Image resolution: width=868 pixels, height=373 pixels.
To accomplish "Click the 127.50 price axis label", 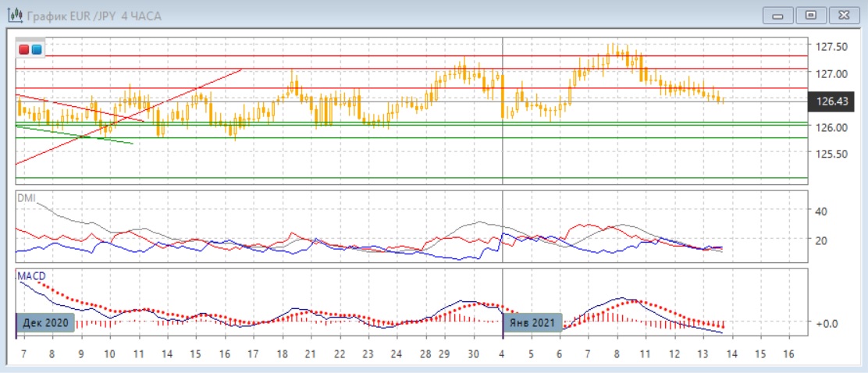I will tap(831, 47).
